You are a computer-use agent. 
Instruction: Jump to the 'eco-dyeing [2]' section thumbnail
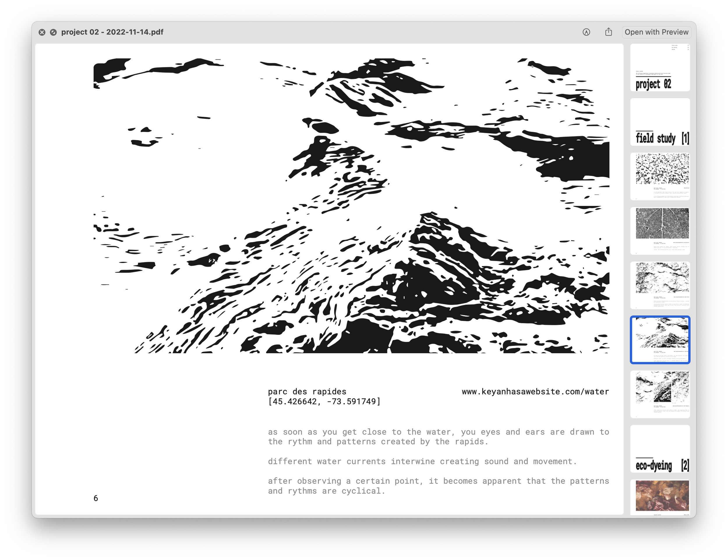point(660,449)
